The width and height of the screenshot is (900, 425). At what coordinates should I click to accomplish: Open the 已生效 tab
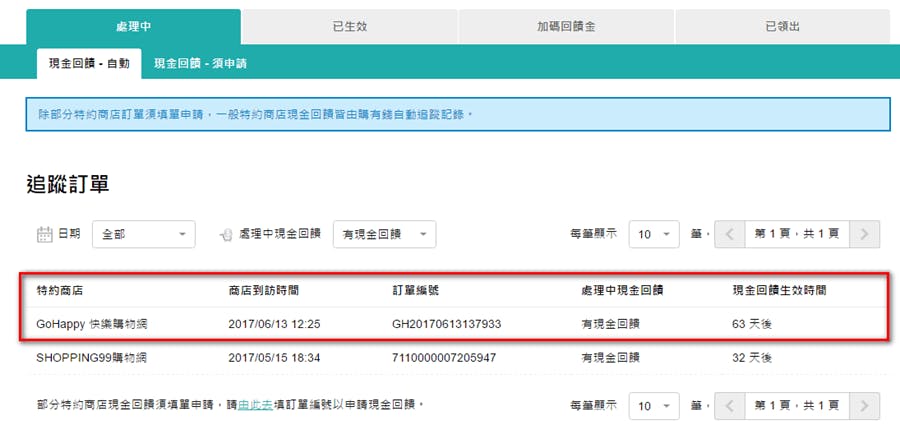coord(350,26)
